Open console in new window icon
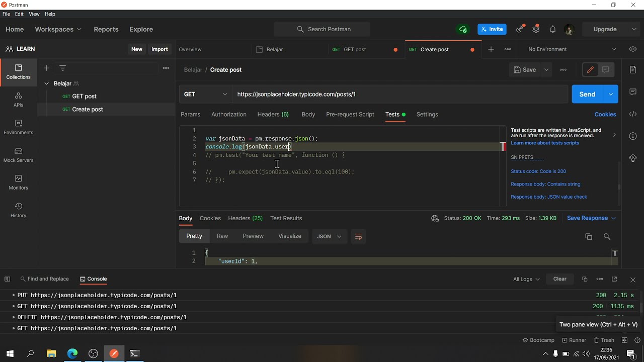Screen dimensions: 644x362 tap(614, 279)
